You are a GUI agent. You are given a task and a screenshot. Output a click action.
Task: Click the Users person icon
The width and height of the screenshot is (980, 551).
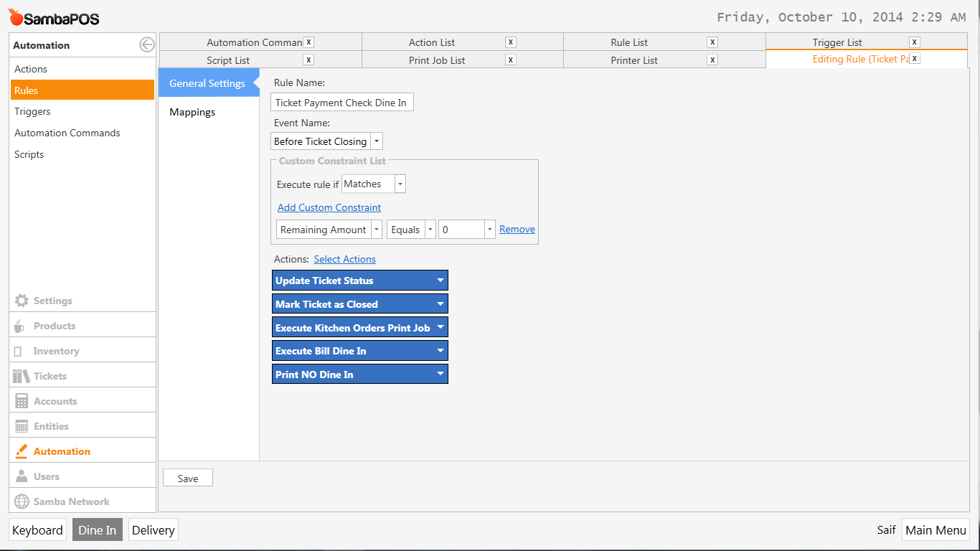(x=22, y=476)
